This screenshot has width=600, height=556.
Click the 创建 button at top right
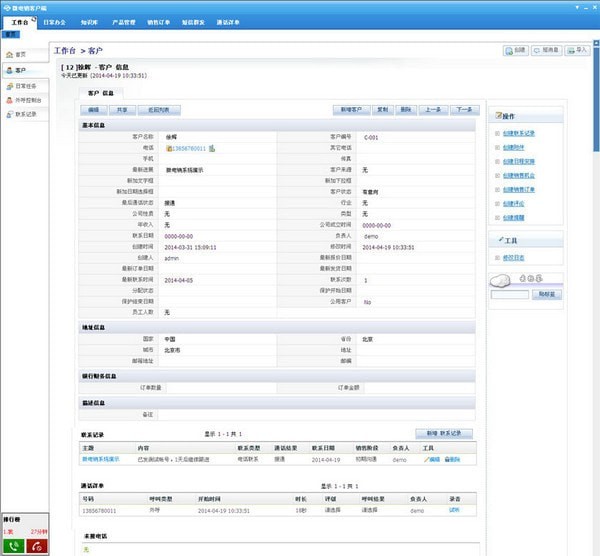pos(515,49)
